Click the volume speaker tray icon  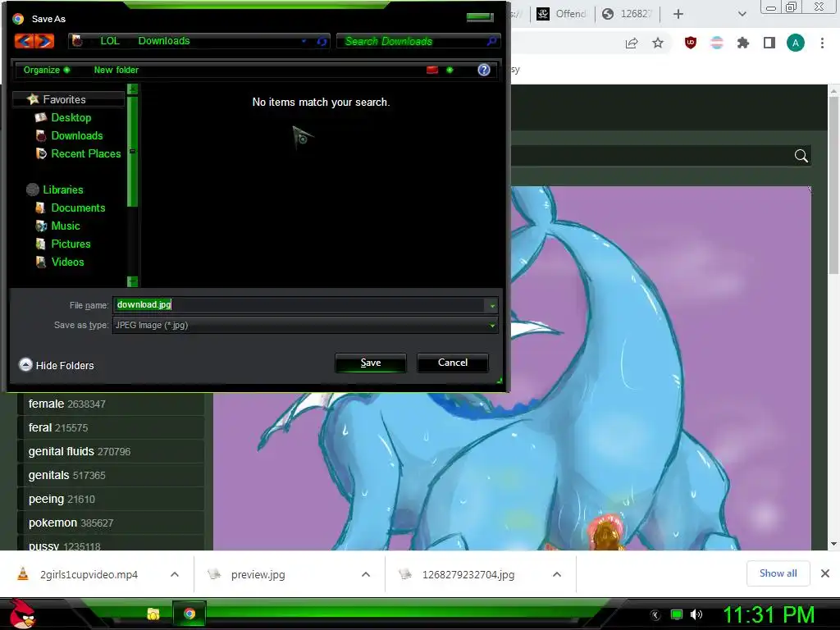696,614
